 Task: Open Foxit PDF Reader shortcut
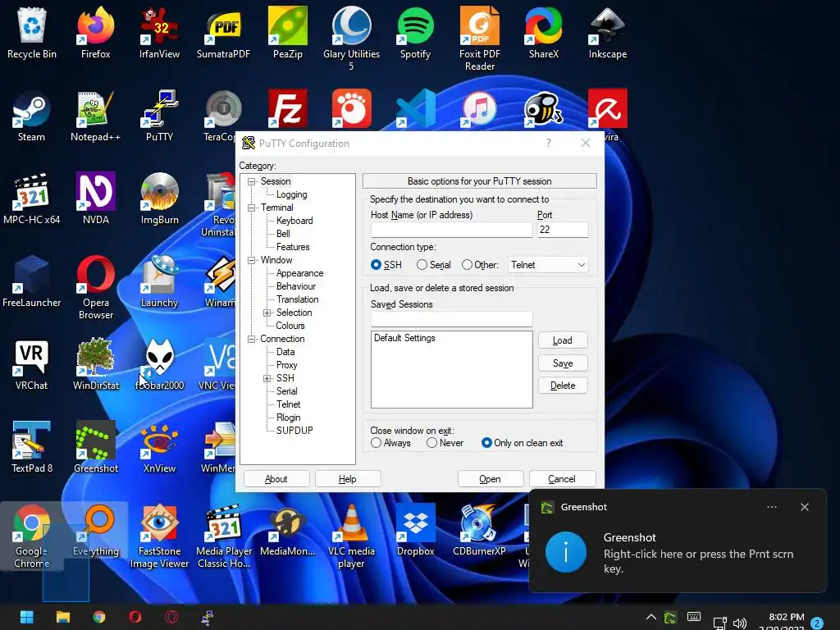tap(479, 38)
